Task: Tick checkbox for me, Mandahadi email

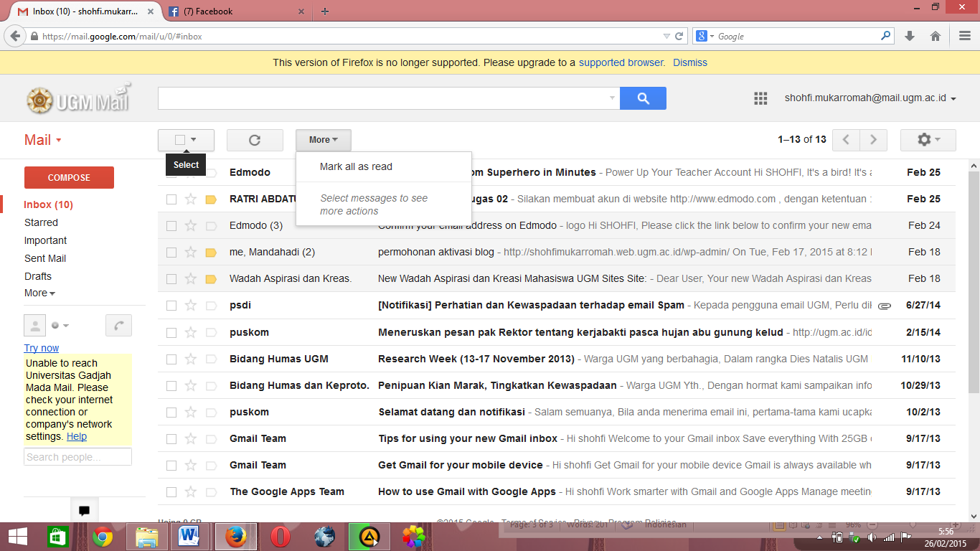Action: pyautogui.click(x=171, y=253)
